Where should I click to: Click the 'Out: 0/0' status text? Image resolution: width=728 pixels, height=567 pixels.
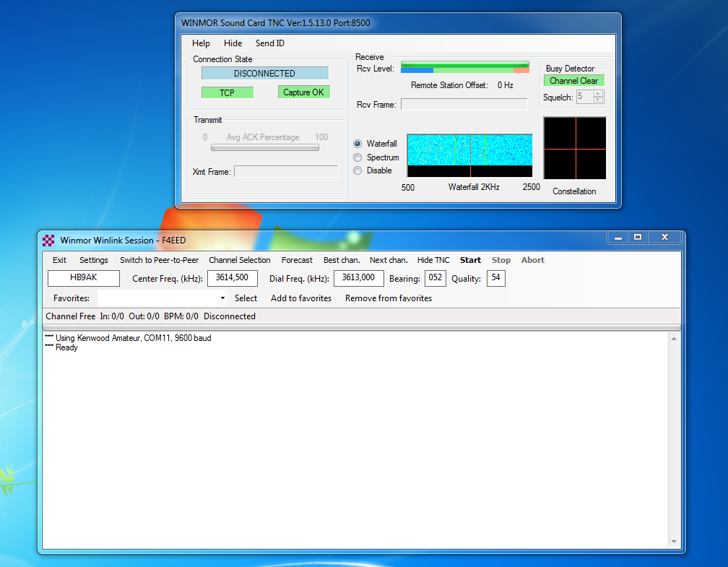(x=144, y=316)
